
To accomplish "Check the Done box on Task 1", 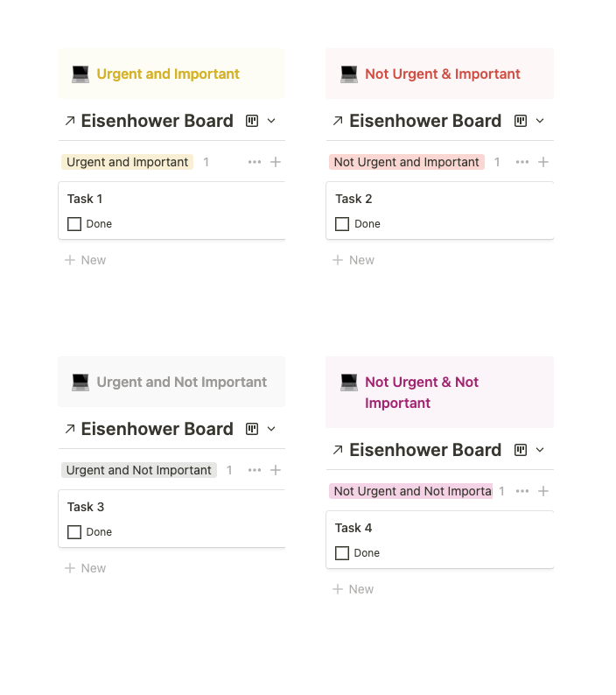I will [x=74, y=224].
